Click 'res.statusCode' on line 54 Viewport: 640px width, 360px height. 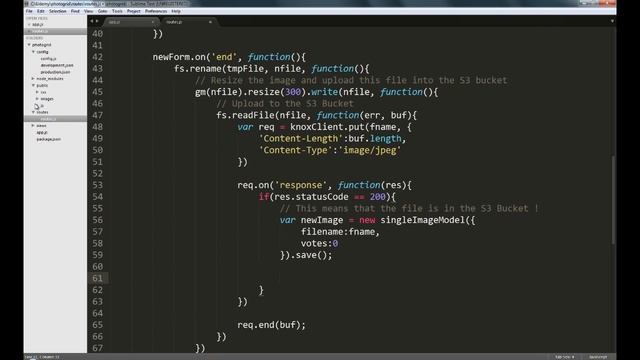[x=311, y=197]
